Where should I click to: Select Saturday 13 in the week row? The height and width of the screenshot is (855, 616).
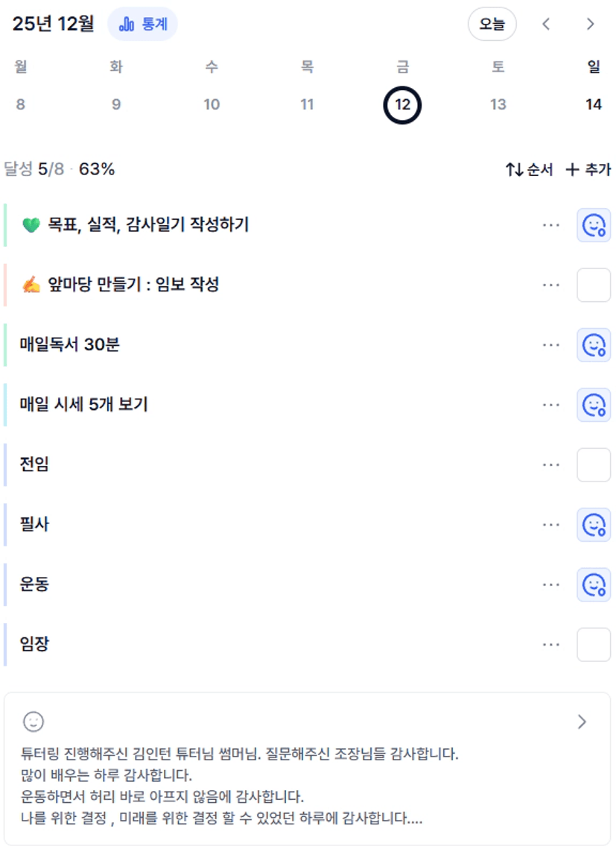(498, 104)
